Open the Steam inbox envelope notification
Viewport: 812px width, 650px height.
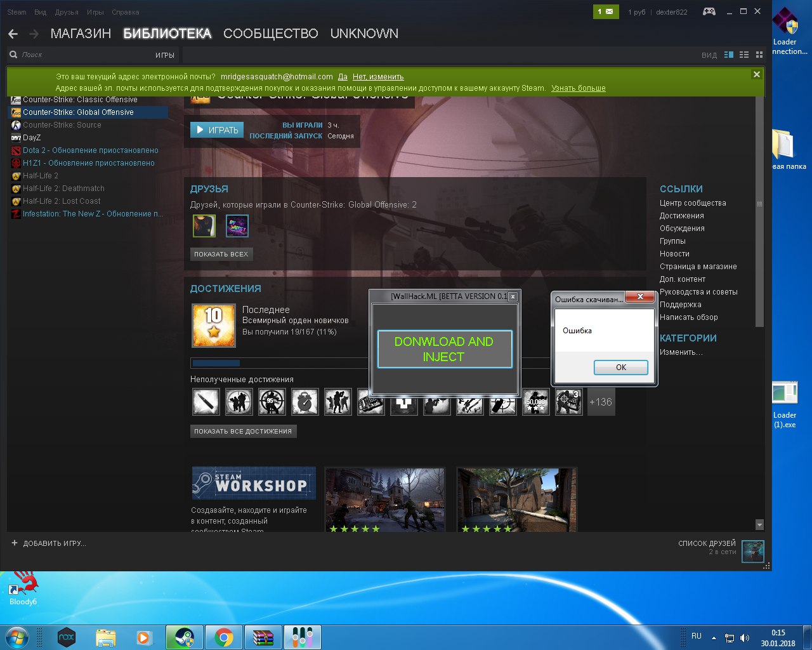(x=606, y=11)
